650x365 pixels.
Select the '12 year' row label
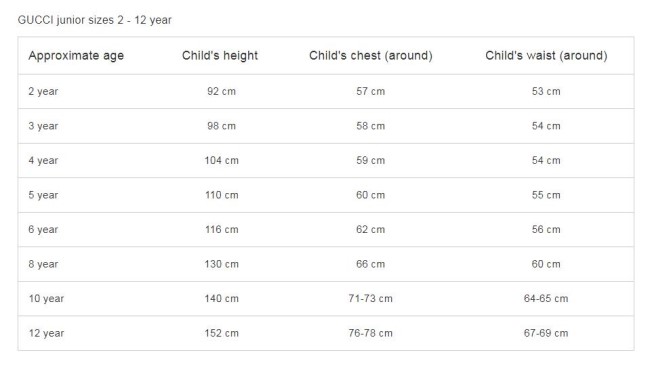(46, 333)
